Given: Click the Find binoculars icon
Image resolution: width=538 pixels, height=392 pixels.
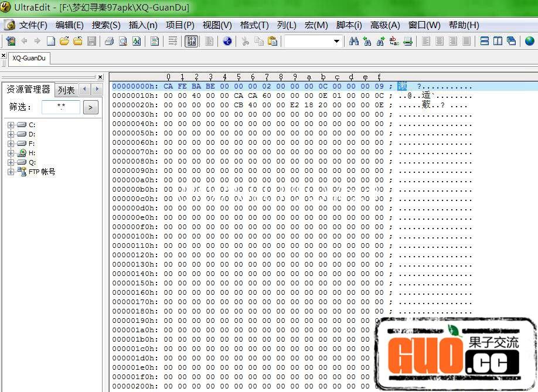Looking at the screenshot, I should coord(354,41).
